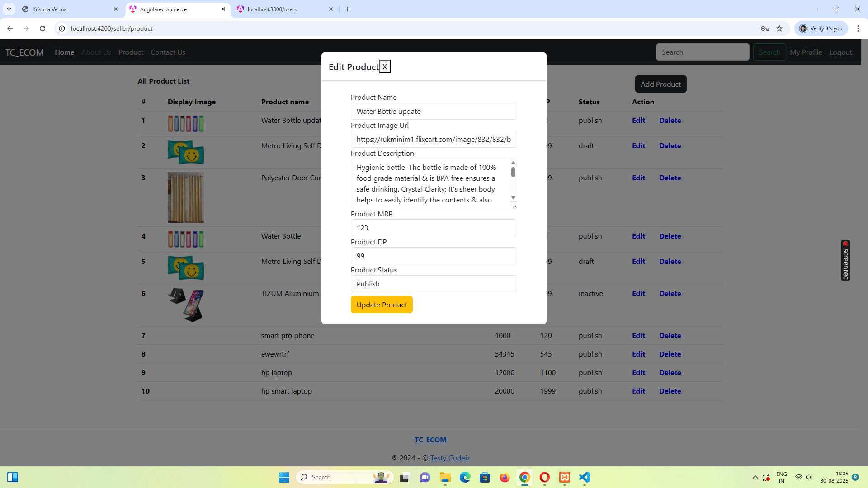Click Edit for Polyester Door Curtain row

[x=638, y=178]
